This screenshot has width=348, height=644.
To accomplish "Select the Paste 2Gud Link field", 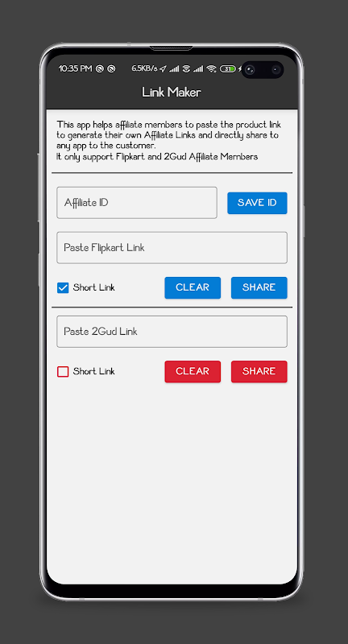I will pyautogui.click(x=172, y=332).
